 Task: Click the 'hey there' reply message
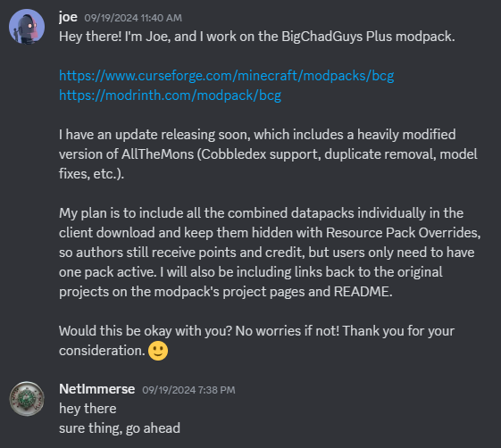pos(88,409)
